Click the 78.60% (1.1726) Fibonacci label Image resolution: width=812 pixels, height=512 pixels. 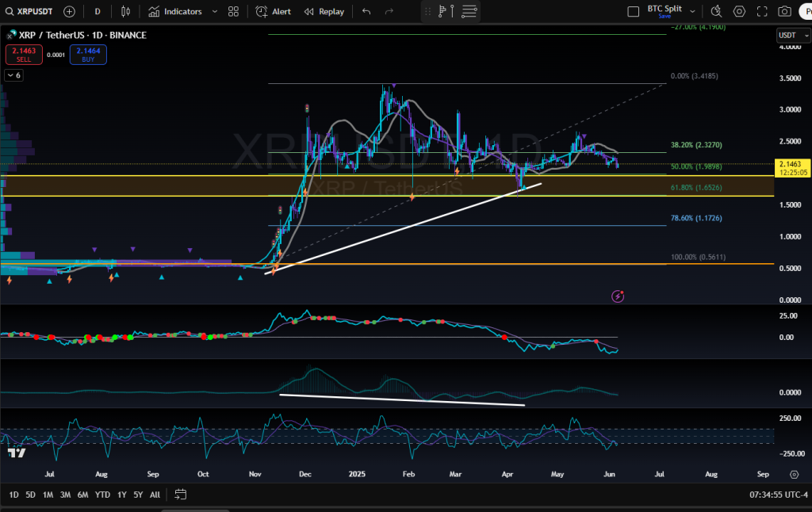[x=696, y=218]
